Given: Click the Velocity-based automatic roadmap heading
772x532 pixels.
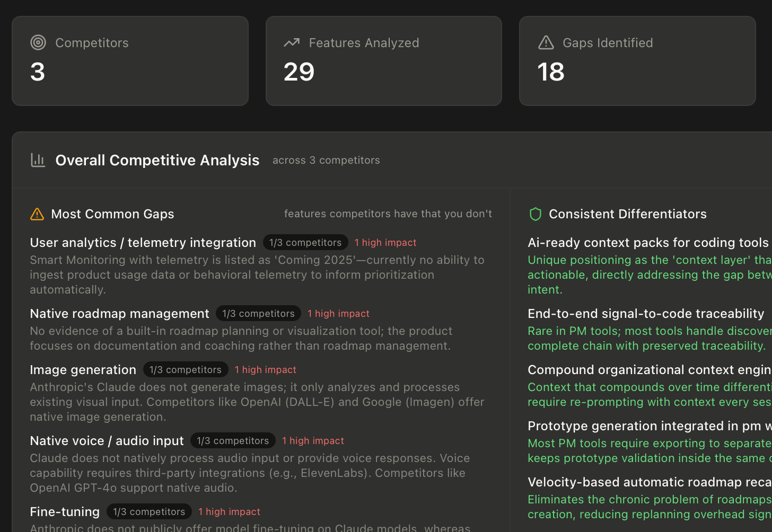Looking at the screenshot, I should 642,482.
